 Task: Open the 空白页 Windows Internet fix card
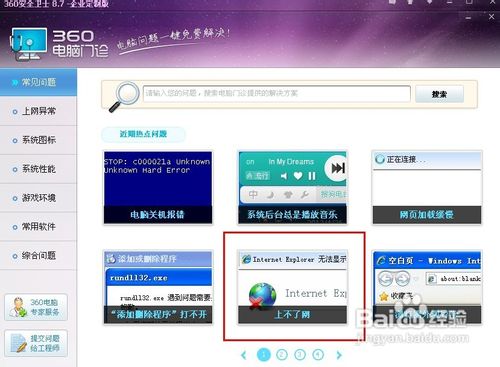(x=427, y=287)
